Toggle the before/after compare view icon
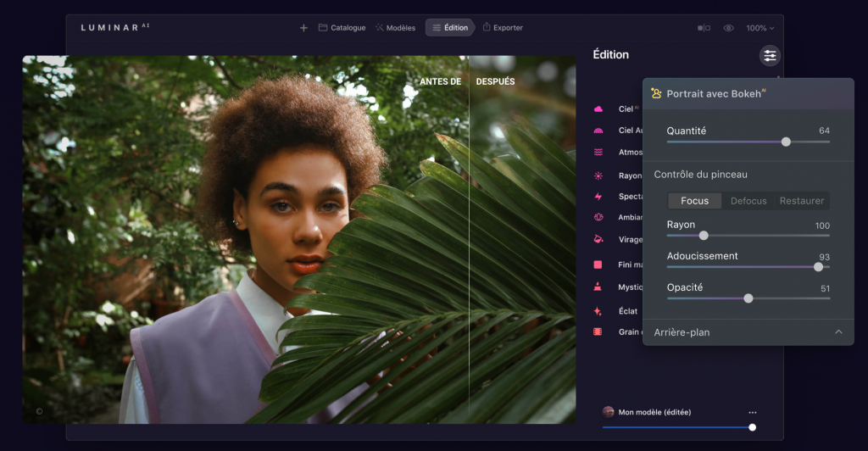 click(x=704, y=28)
